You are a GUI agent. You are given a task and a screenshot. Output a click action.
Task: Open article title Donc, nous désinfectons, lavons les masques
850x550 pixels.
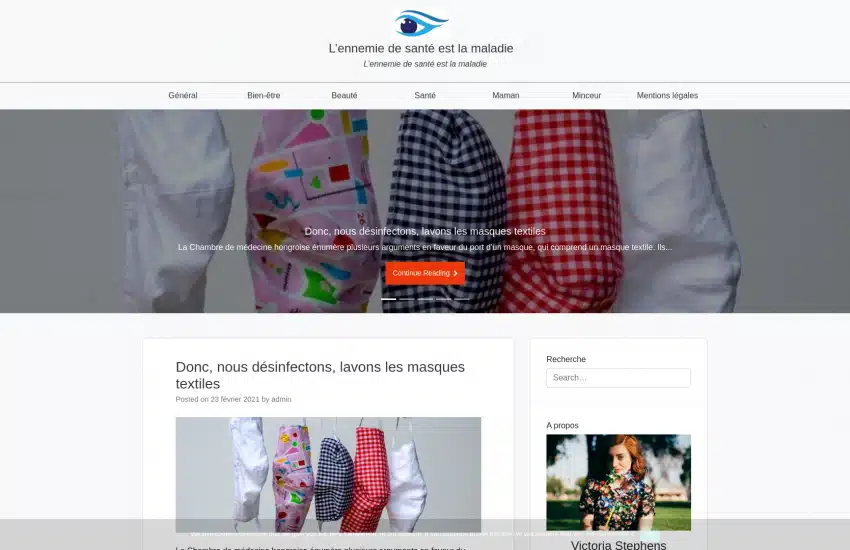pyautogui.click(x=320, y=375)
